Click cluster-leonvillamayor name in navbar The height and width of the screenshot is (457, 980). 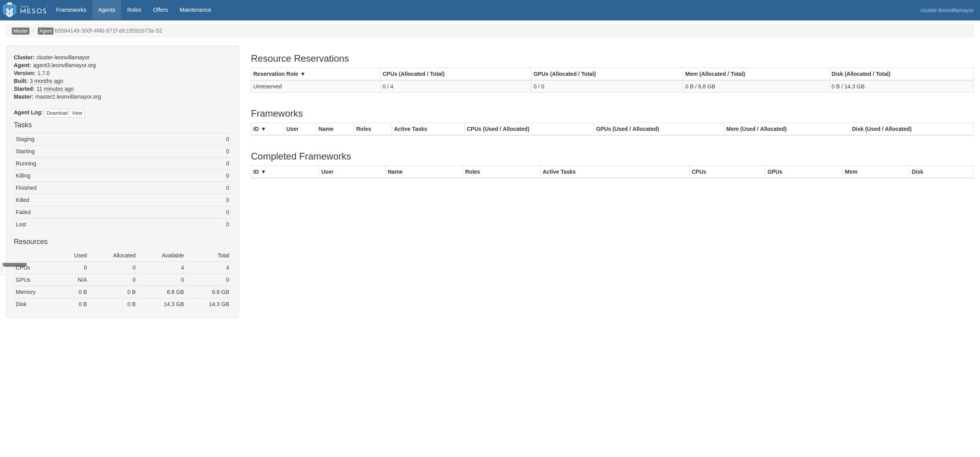[947, 10]
